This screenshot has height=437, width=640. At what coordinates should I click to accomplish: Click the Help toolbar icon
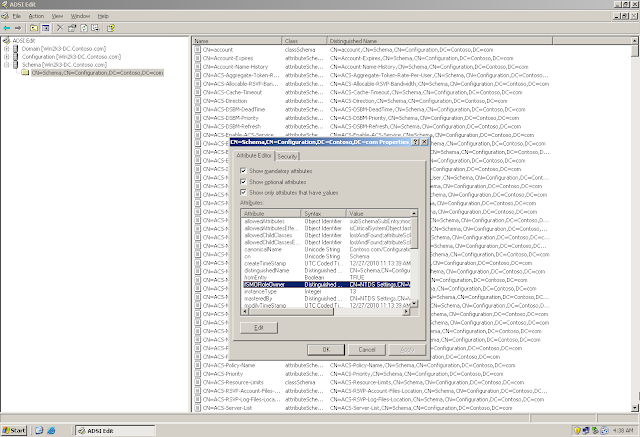110,28
